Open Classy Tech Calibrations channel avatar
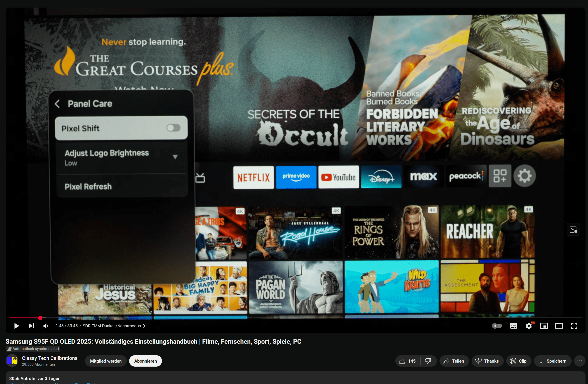588x384 pixels. [12, 361]
